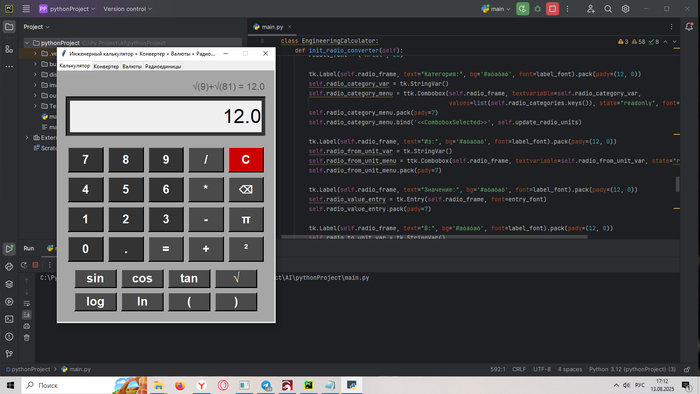Image resolution: width=700 pixels, height=394 pixels.
Task: Collapse the pythonProject root tree node
Action: point(27,43)
